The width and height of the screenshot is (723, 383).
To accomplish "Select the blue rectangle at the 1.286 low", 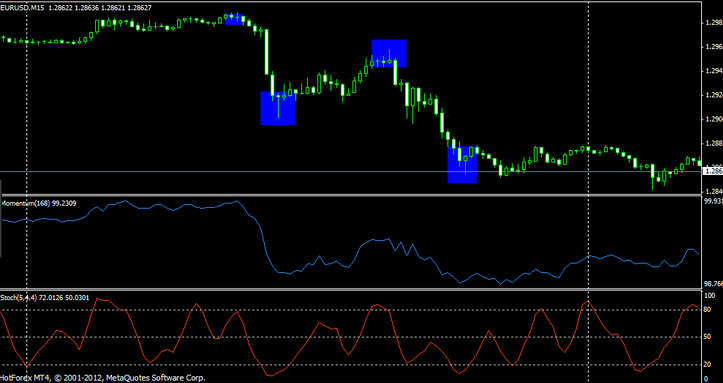I will 462,165.
